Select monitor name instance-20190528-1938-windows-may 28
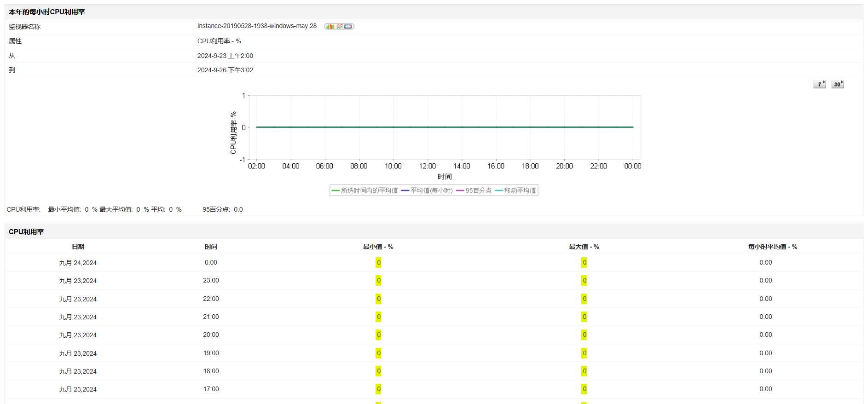 257,26
